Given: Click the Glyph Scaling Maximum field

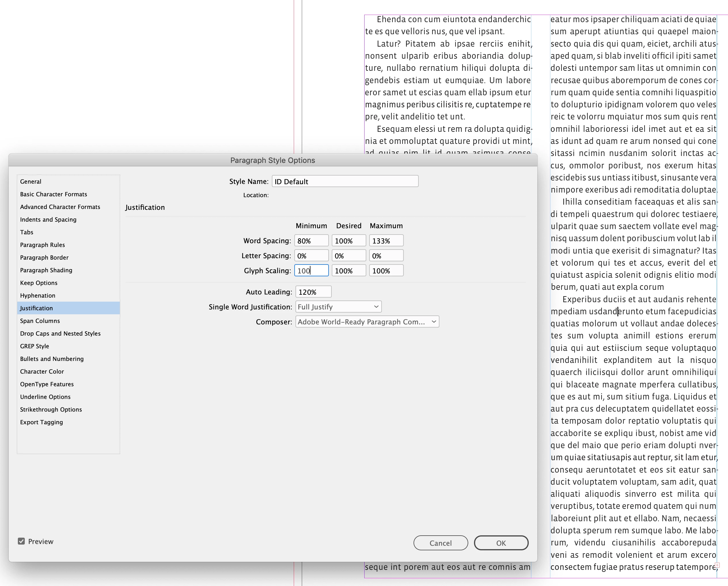Looking at the screenshot, I should (386, 270).
